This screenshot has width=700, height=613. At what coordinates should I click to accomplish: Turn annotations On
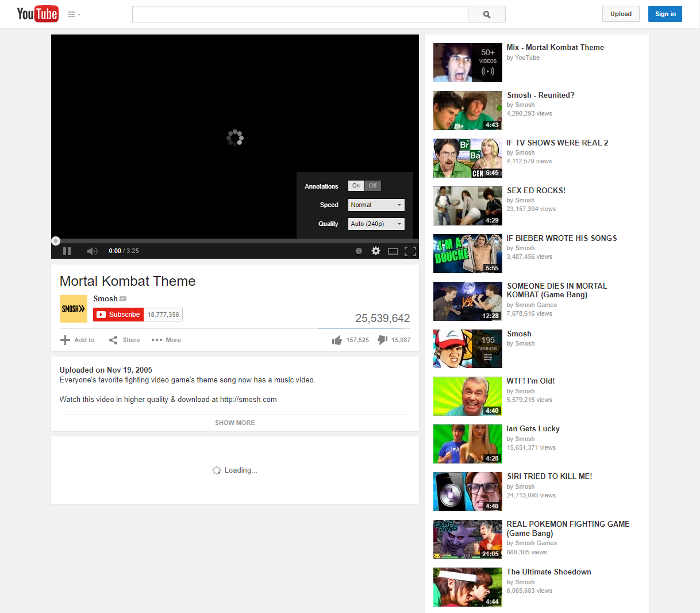pyautogui.click(x=356, y=186)
